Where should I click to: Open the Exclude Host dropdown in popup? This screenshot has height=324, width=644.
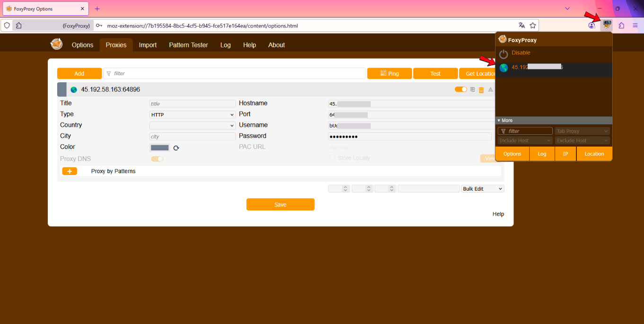(x=582, y=140)
